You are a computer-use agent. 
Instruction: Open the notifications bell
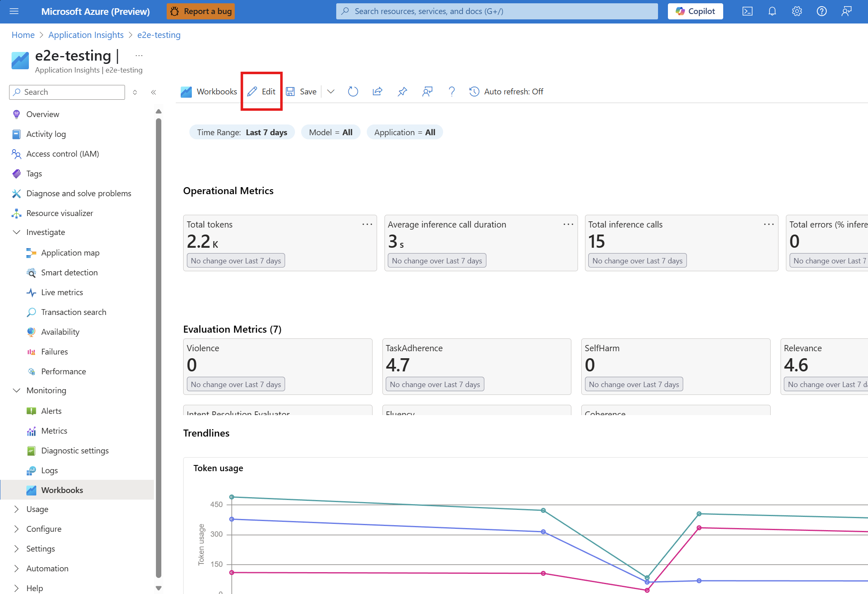click(772, 12)
